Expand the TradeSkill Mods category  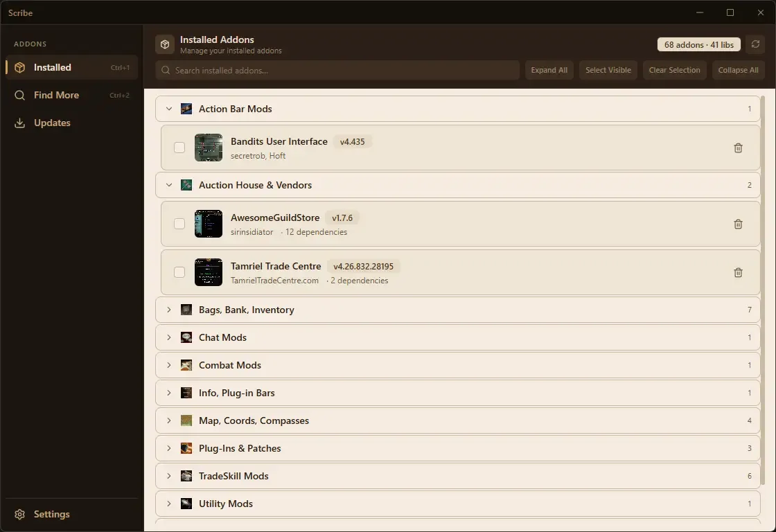pos(169,476)
